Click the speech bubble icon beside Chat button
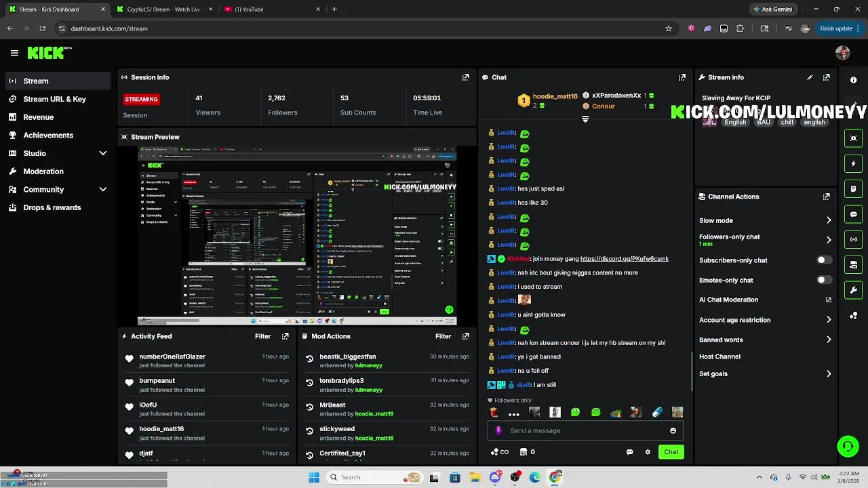 (x=629, y=452)
